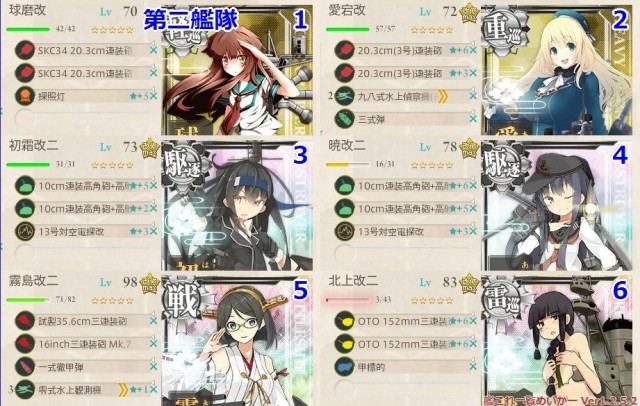Click the armor-piercing shell icon for 一式徹甲弾
The width and height of the screenshot is (640, 406).
(x=24, y=367)
